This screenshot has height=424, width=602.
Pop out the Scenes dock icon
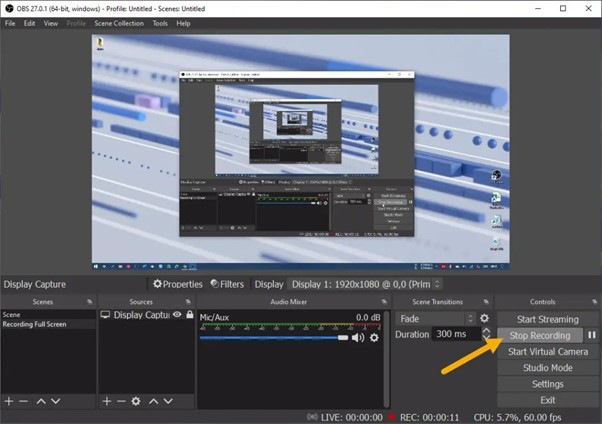(90, 302)
